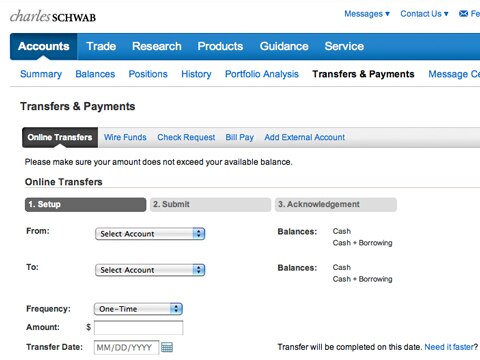Viewport: 480px width, 360px height.
Task: Open Portfolio Analysis
Action: pyautogui.click(x=262, y=74)
